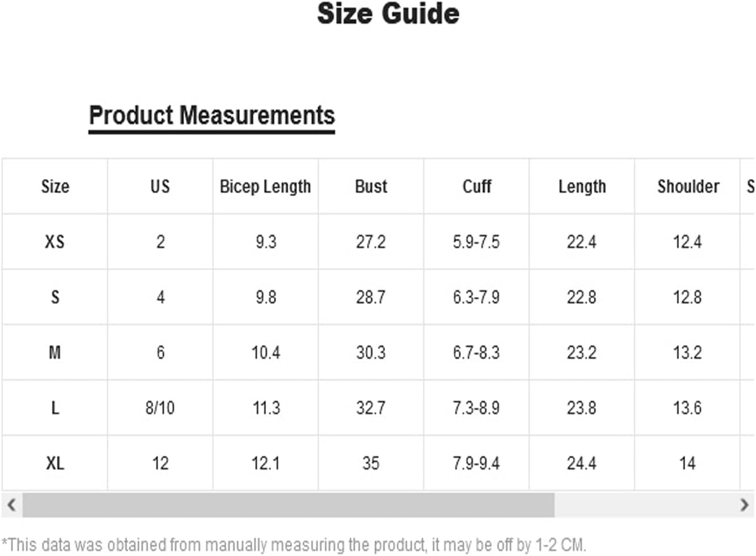
Task: Click the horizontal scrollbar thumb
Action: click(x=288, y=504)
